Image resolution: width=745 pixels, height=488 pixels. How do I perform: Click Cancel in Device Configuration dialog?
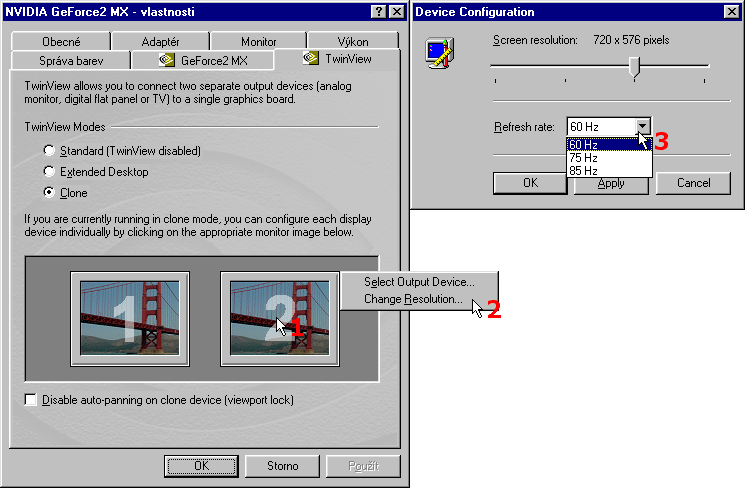[693, 183]
